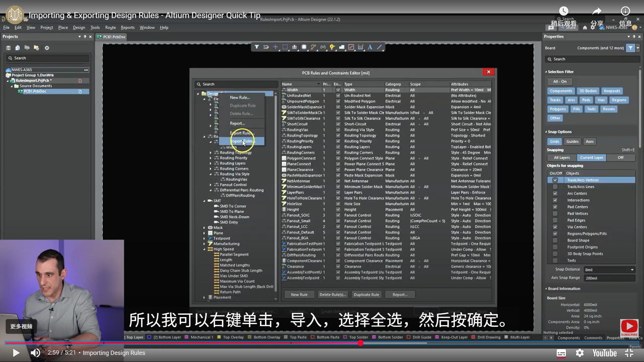
Task: Choose Import Rules from the context menu
Action: point(242,141)
